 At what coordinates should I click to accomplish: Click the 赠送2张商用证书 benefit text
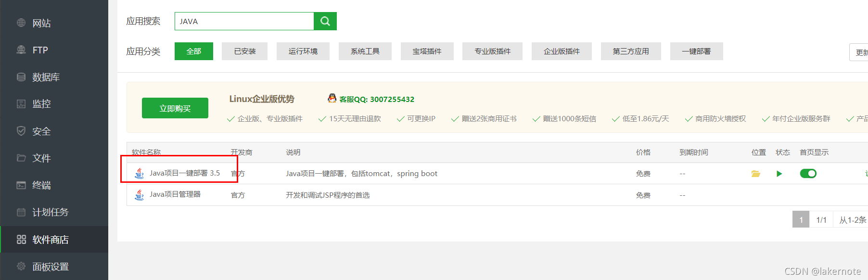tap(489, 118)
